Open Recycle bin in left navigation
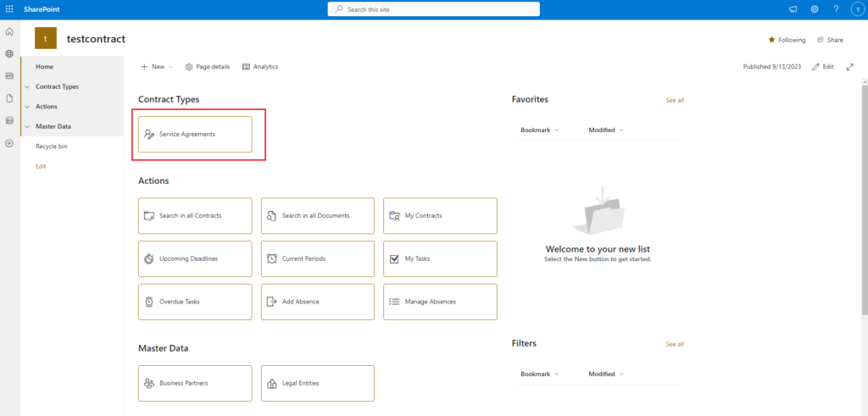The image size is (868, 416). click(x=52, y=147)
